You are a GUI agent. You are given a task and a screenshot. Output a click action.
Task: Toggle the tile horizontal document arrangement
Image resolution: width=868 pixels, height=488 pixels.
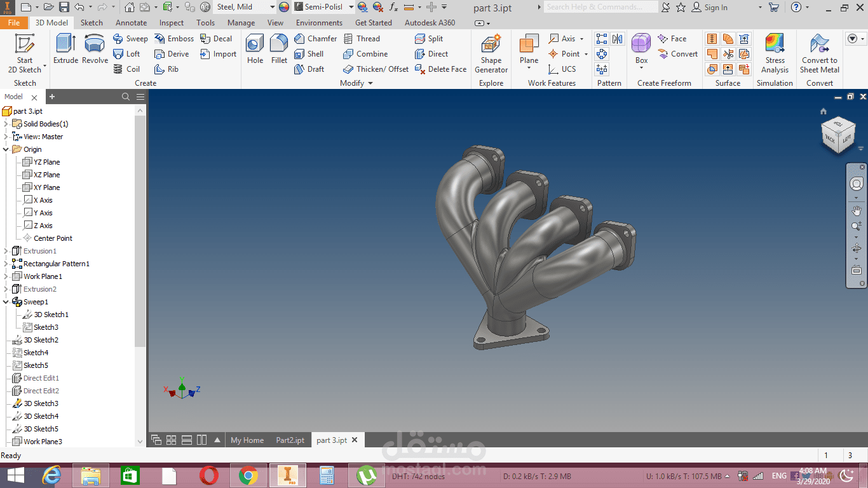click(186, 439)
